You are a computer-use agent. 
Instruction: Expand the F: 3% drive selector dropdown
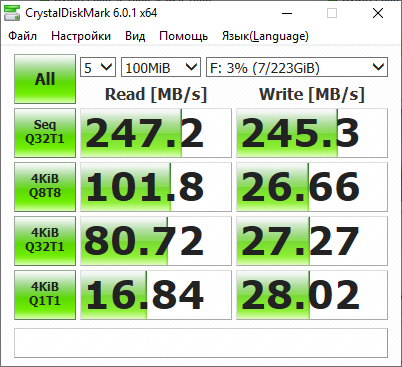pyautogui.click(x=297, y=67)
